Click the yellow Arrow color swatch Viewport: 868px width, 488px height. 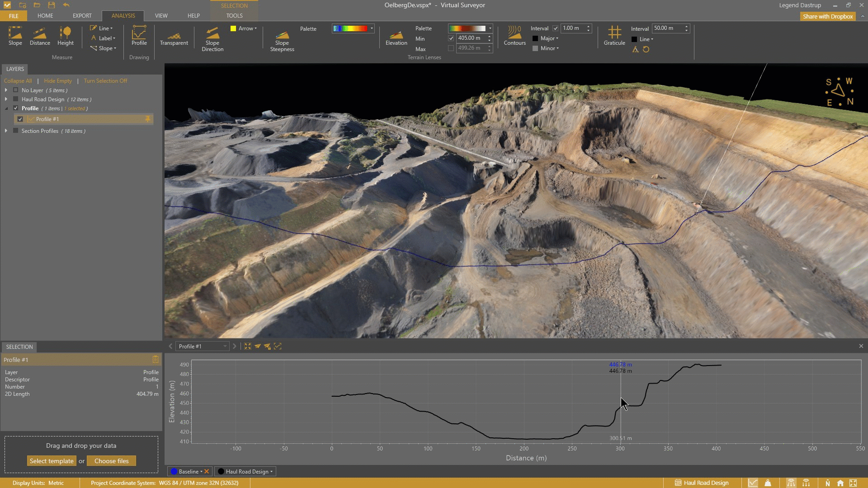coord(233,28)
